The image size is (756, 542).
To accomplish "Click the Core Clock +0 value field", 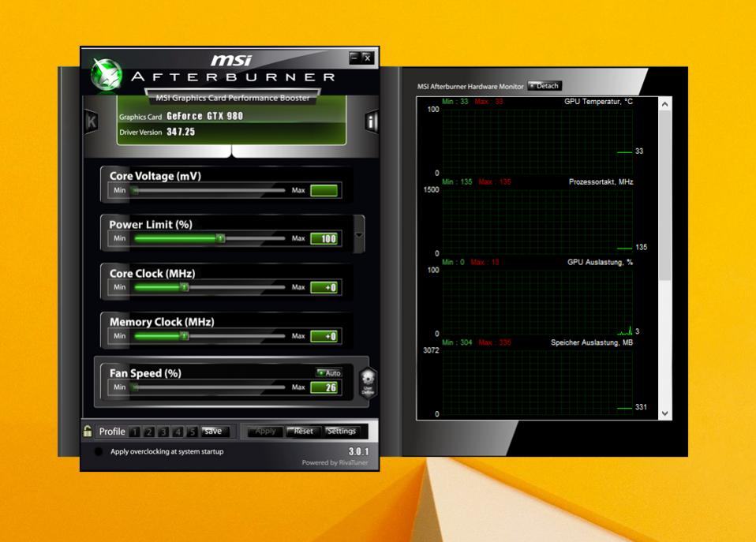I will click(324, 287).
